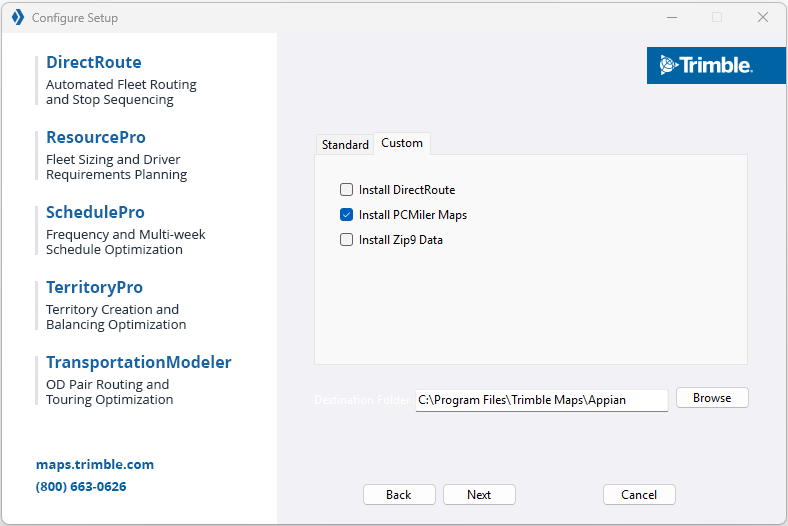The height and width of the screenshot is (526, 788).
Task: Click the DirectRoute heading
Action: coord(94,62)
